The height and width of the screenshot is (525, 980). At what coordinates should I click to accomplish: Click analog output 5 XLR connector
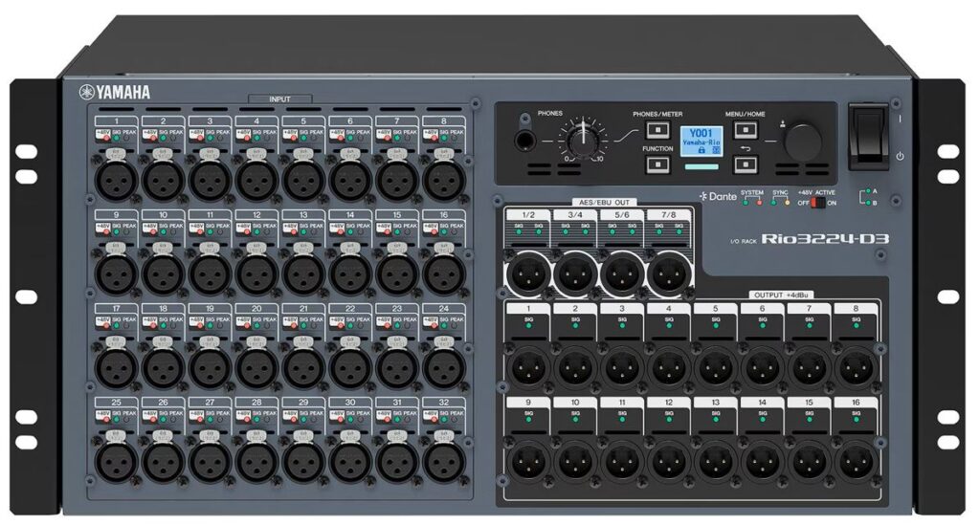click(x=716, y=367)
